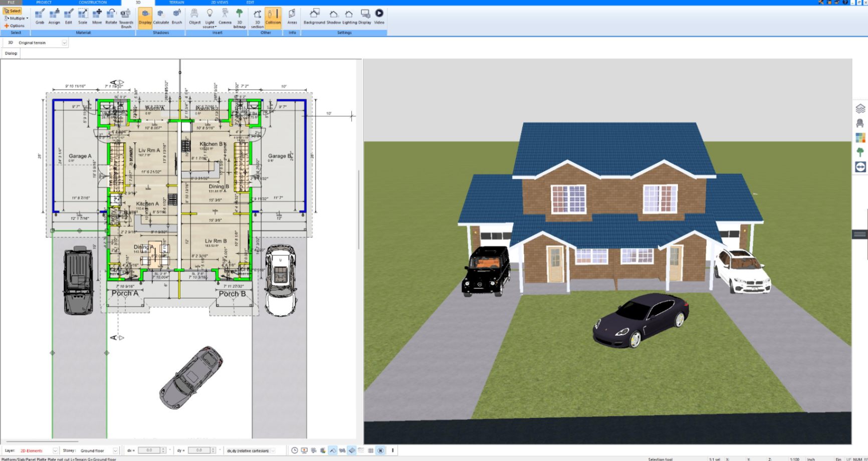Open the materials color palette icon
This screenshot has height=461, width=868.
coord(860,137)
